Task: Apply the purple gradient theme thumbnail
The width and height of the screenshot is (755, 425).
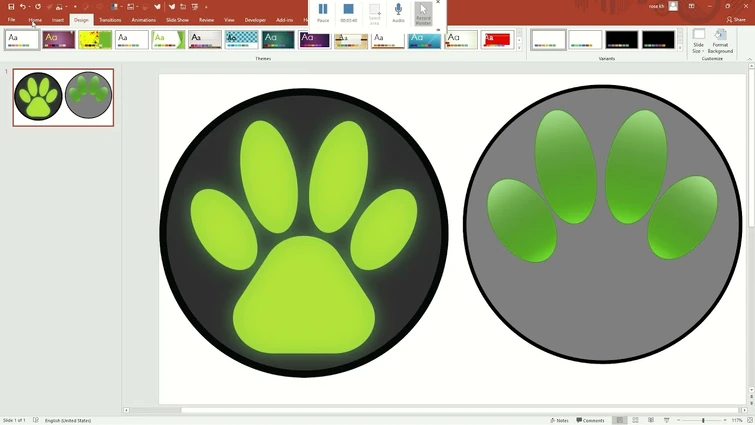Action: pos(58,40)
